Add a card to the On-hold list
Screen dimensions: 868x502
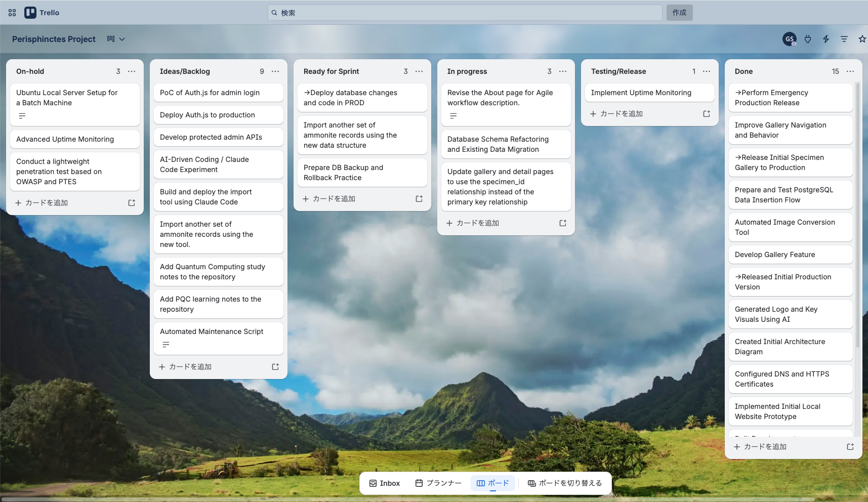click(67, 203)
